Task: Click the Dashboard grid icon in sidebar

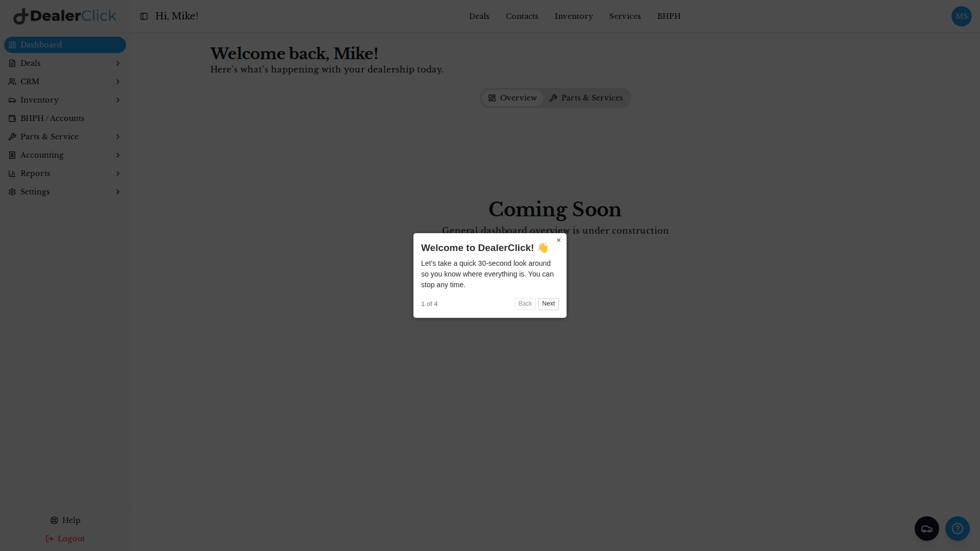Action: pyautogui.click(x=12, y=45)
